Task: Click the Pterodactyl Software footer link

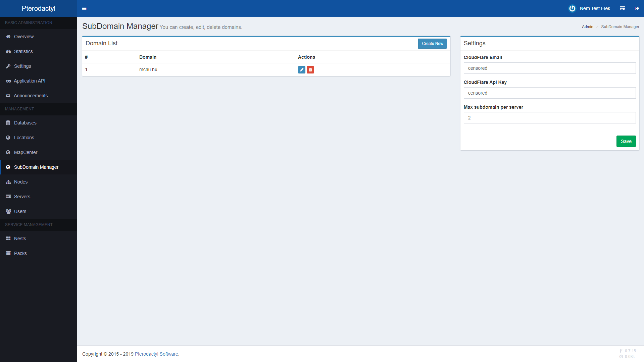Action: (x=156, y=354)
